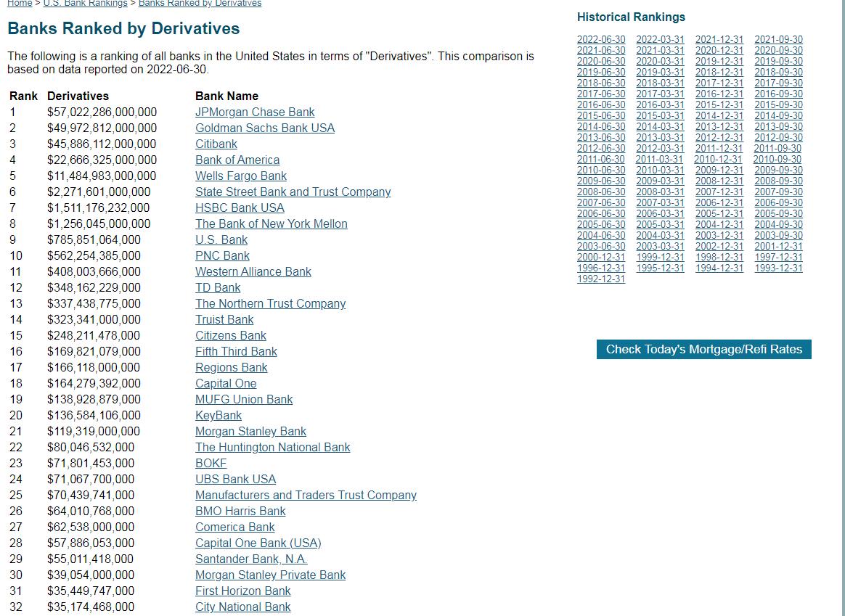The height and width of the screenshot is (616, 845).
Task: Open PNC Bank page
Action: 222,256
